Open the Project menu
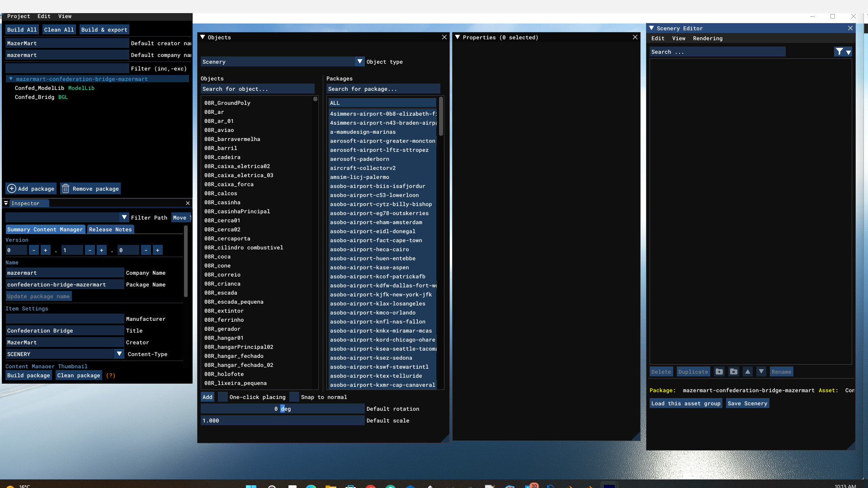This screenshot has height=488, width=868. point(19,16)
